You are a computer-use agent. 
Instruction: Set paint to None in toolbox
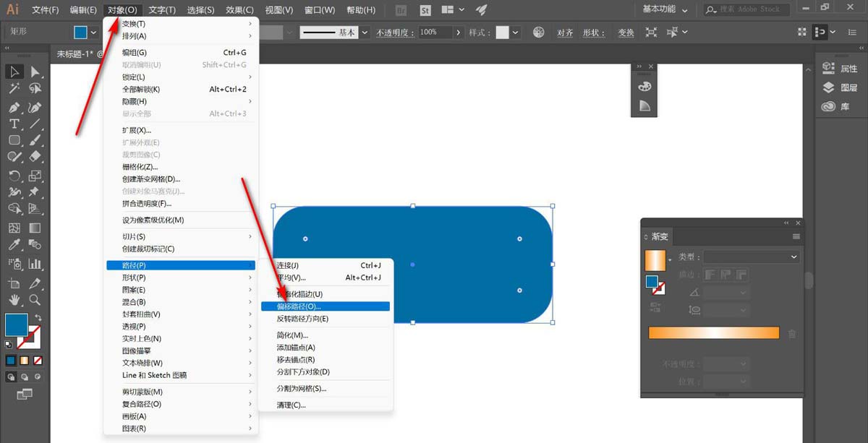pyautogui.click(x=38, y=360)
